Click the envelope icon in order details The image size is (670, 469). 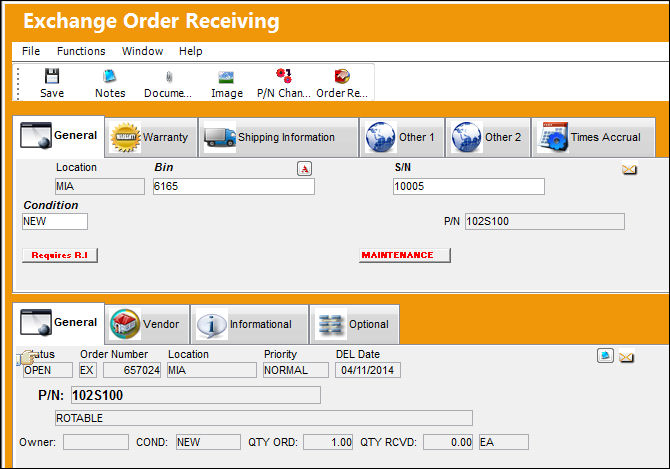click(x=626, y=356)
